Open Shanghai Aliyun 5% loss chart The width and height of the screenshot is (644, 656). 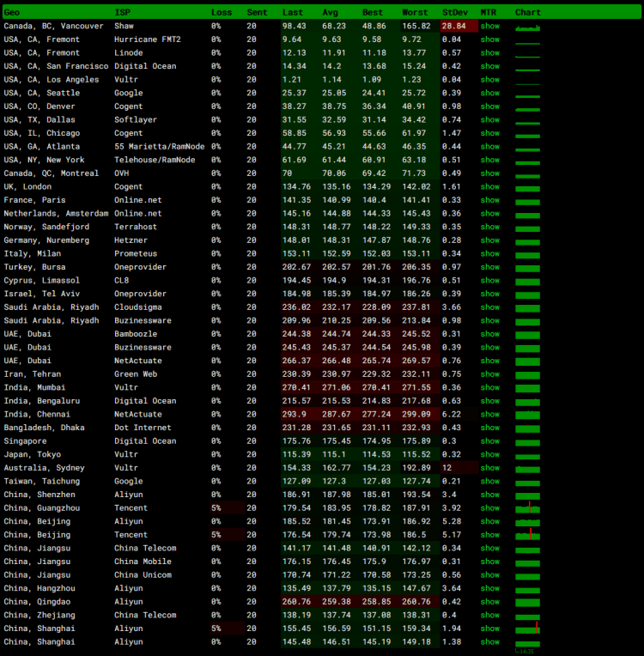click(528, 629)
